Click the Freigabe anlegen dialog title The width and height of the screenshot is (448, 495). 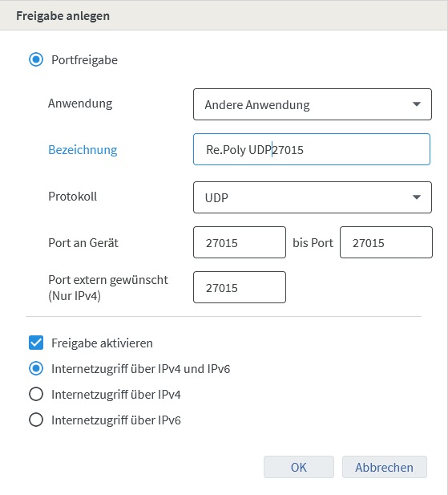pyautogui.click(x=63, y=16)
